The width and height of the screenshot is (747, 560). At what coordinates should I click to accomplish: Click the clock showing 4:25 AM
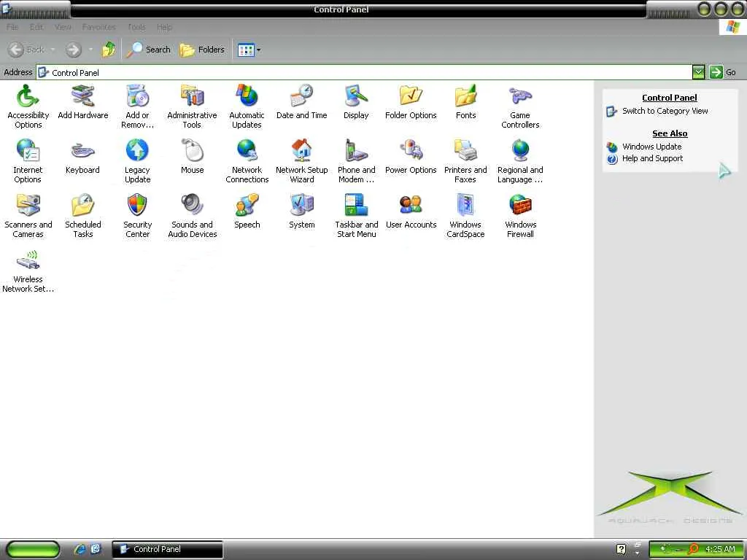point(720,549)
